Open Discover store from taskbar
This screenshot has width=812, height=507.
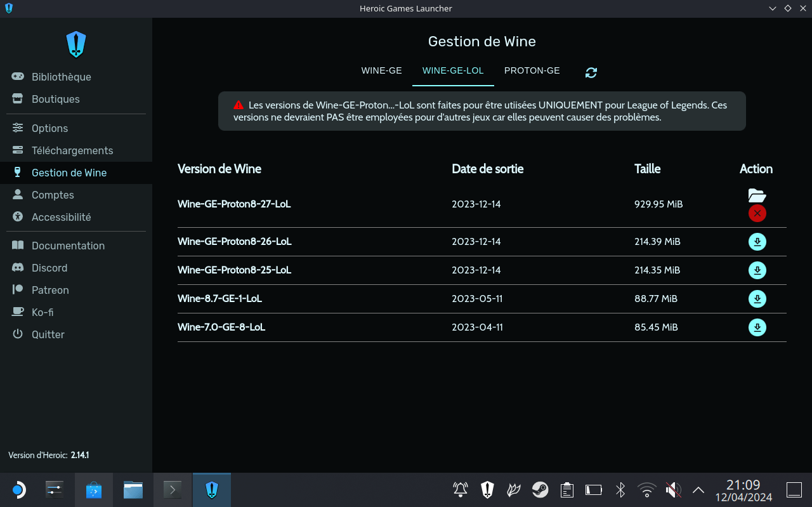pyautogui.click(x=94, y=490)
